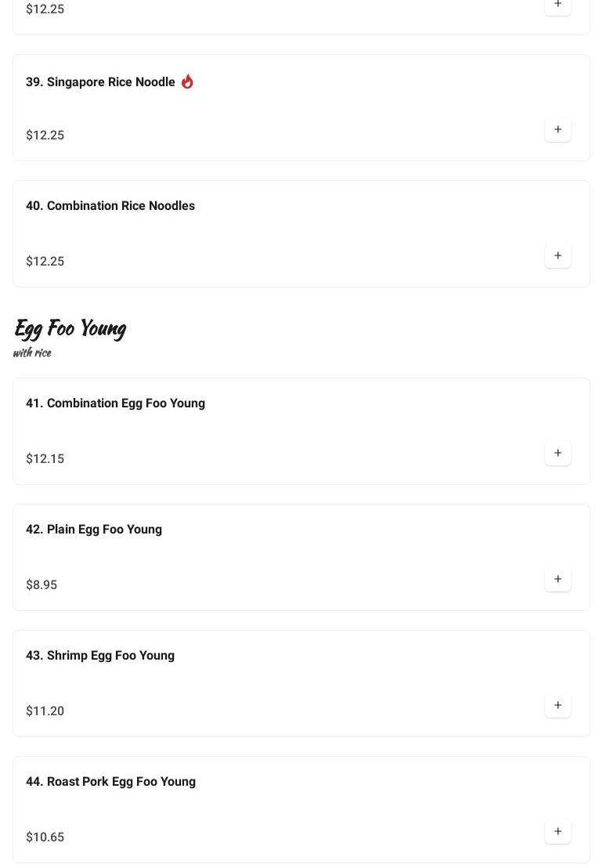Image resolution: width=603 pixels, height=868 pixels.
Task: Click the $8.95 price label
Action: point(42,585)
